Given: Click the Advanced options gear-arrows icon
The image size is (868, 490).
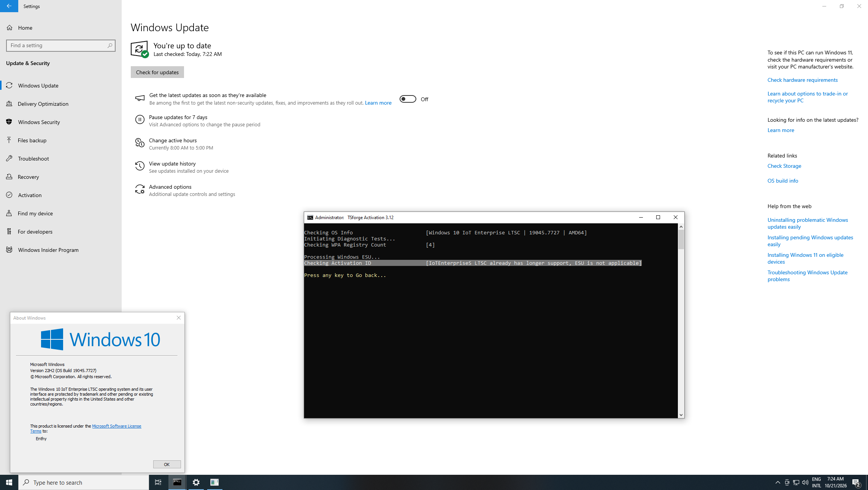Looking at the screenshot, I should click(x=140, y=189).
